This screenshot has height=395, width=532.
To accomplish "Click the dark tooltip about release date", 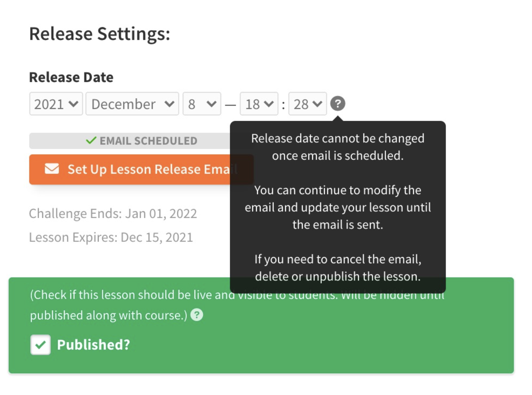I will [338, 207].
